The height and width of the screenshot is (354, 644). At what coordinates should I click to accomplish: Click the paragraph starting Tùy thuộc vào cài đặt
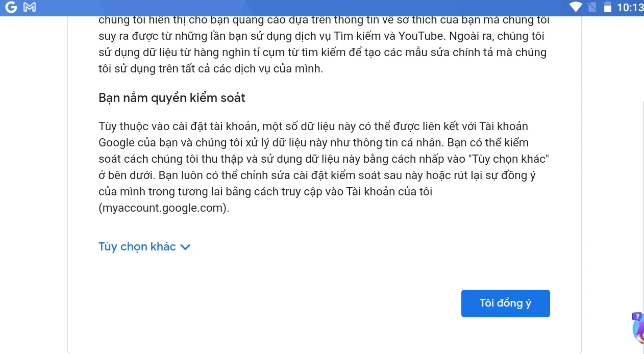coord(324,167)
